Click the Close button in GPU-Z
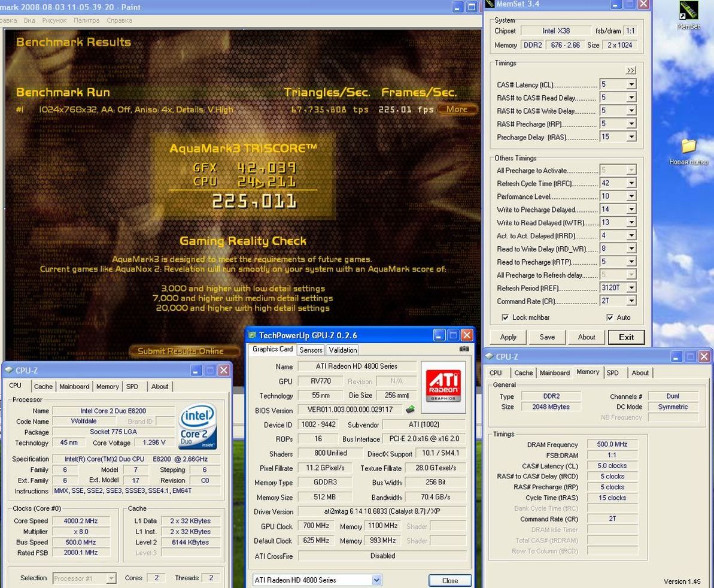 click(x=450, y=581)
